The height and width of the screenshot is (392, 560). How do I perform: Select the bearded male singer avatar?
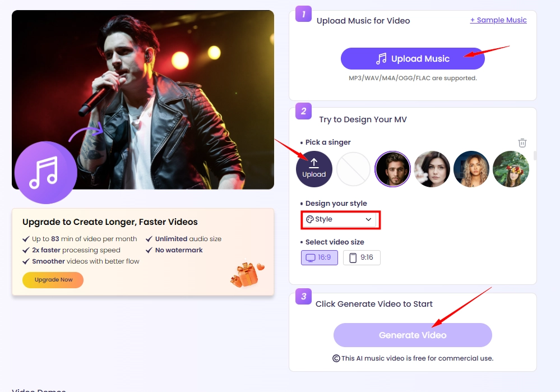pyautogui.click(x=392, y=169)
